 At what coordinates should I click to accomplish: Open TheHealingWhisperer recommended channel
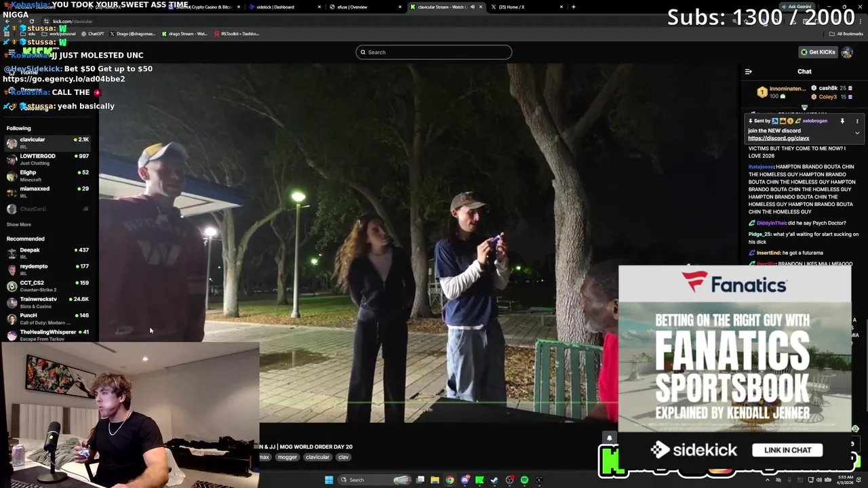47,334
